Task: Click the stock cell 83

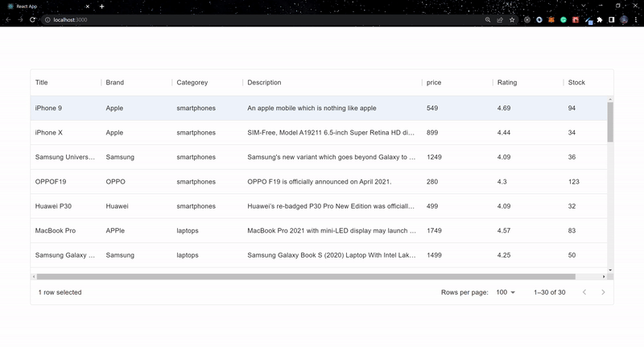Action: 585,231
